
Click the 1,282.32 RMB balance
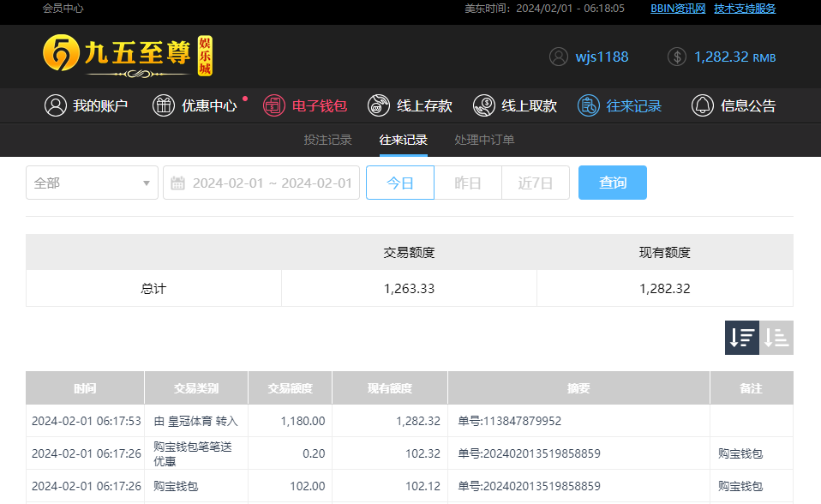pyautogui.click(x=735, y=57)
